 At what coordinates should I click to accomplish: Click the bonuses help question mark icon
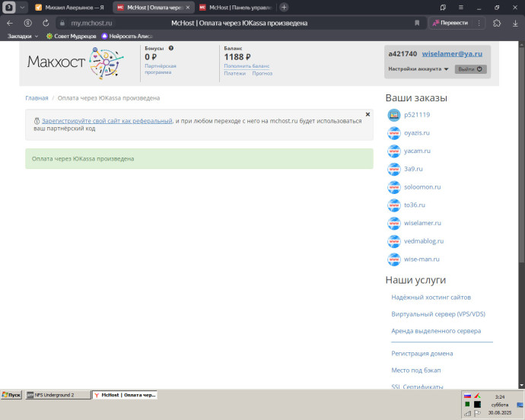171,48
